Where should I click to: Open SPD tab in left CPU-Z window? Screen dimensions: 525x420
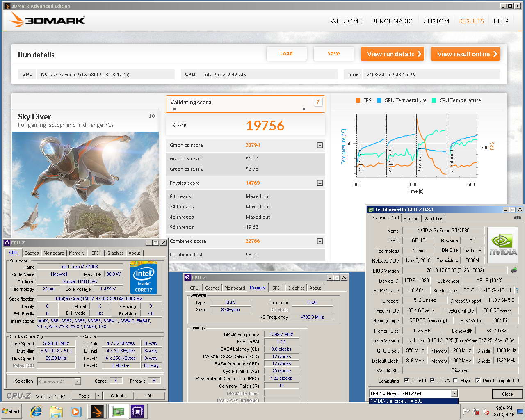(x=96, y=253)
